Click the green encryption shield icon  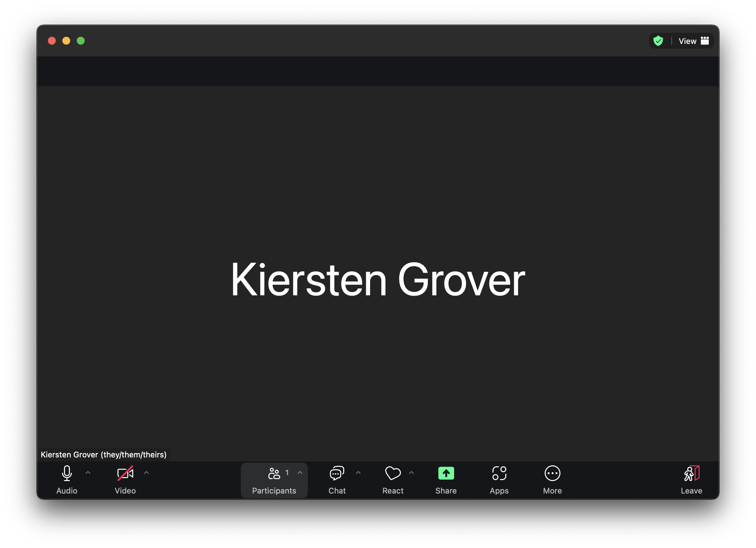coord(658,41)
